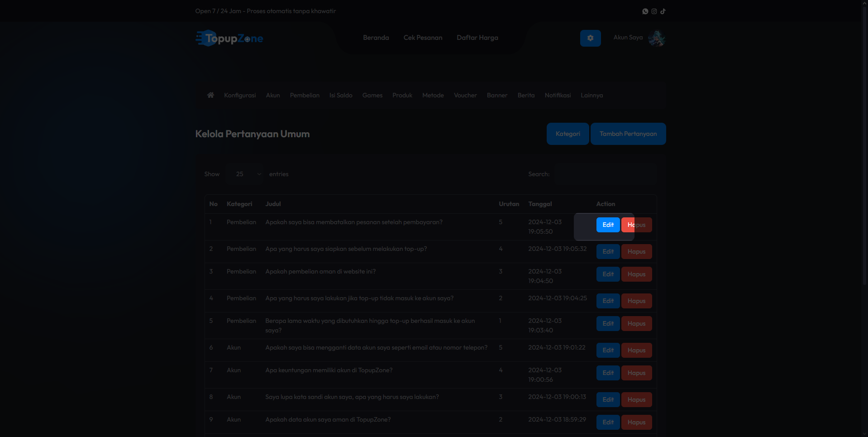Click Tambah Pertanyaan button
Viewport: 868px width, 437px height.
(x=628, y=134)
